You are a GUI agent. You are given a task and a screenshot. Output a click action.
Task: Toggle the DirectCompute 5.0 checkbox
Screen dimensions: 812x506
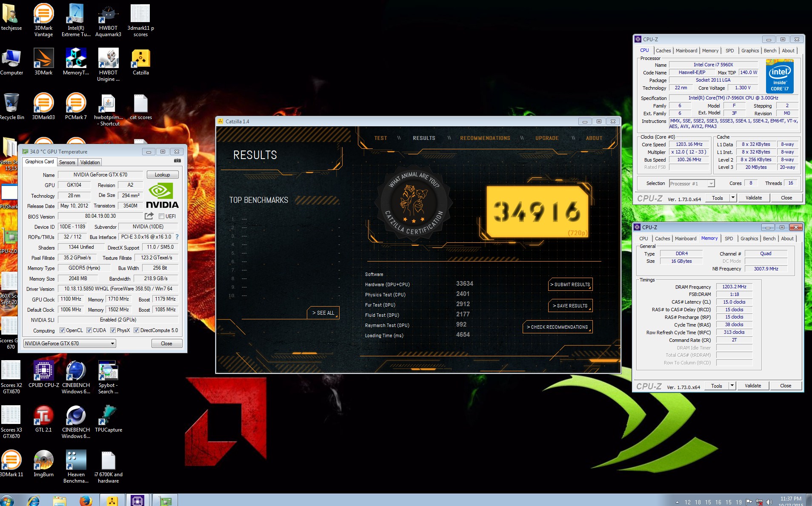pyautogui.click(x=136, y=330)
